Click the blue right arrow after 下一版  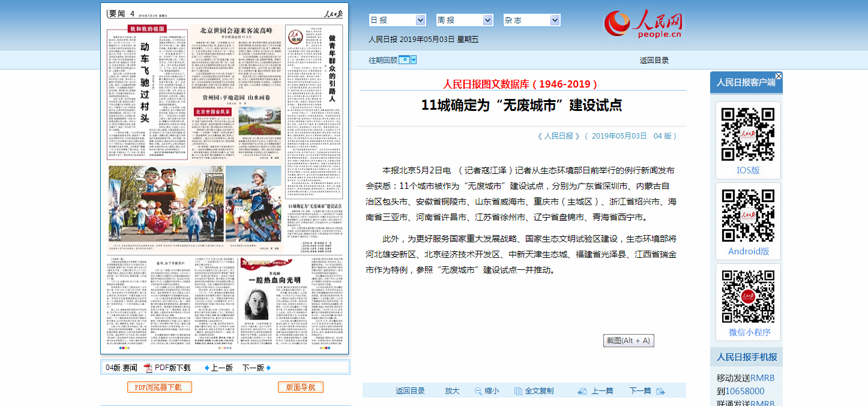268,368
